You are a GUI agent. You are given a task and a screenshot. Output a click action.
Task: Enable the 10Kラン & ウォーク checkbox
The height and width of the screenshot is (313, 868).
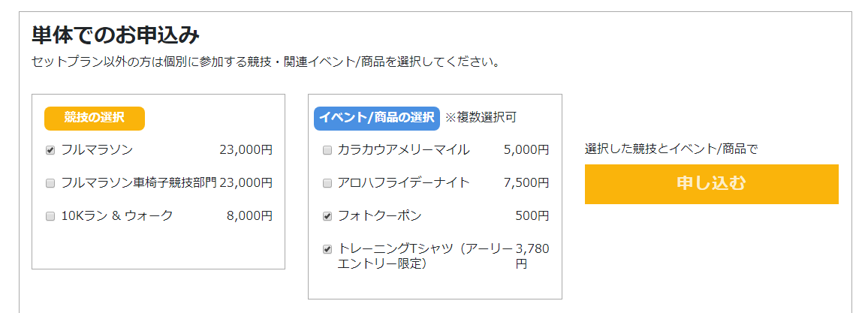[50, 216]
